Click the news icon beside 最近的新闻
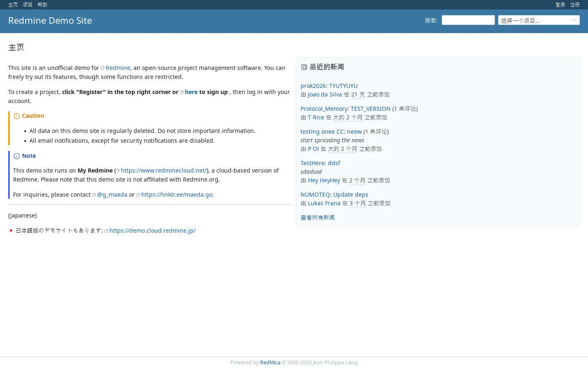 304,67
